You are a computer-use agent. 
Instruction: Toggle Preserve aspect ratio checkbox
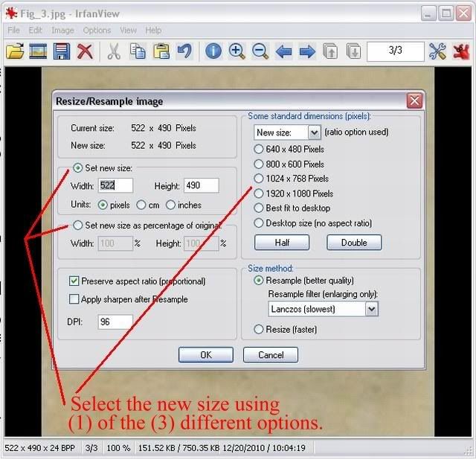74,281
